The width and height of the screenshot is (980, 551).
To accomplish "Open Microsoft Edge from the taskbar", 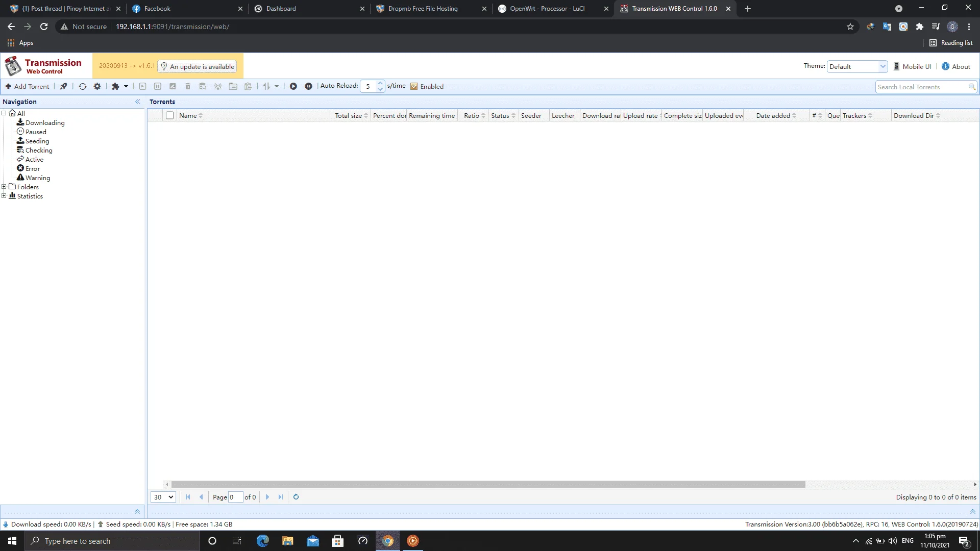I will coord(263,541).
